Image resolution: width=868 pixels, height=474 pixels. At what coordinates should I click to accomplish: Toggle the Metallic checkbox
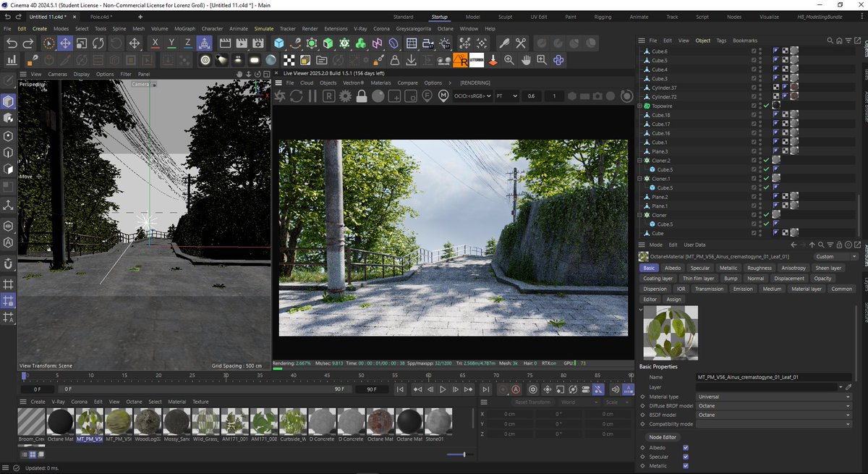click(x=686, y=466)
